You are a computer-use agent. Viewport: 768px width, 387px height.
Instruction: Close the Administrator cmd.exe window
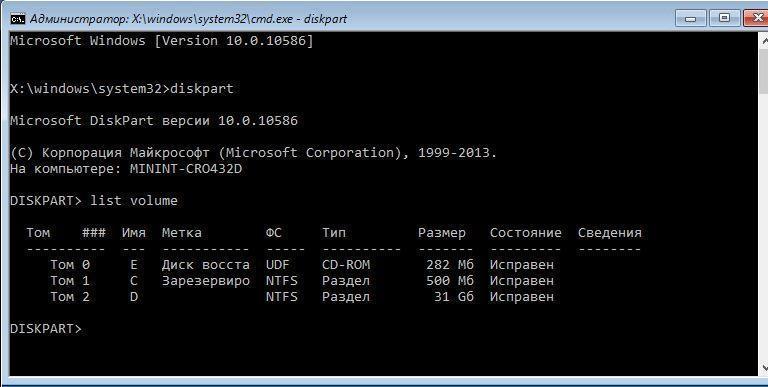pos(756,19)
